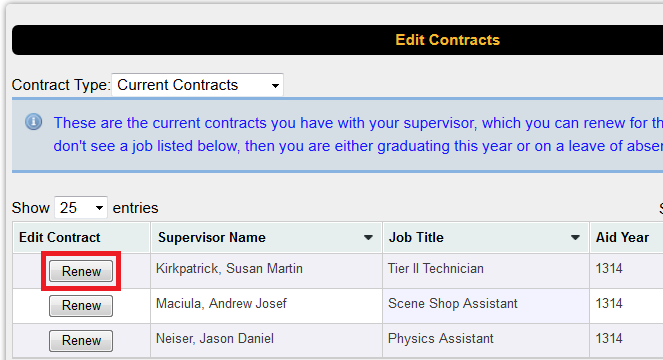Renew the Physics Assistant contract
Image resolution: width=663 pixels, height=360 pixels.
point(81,341)
